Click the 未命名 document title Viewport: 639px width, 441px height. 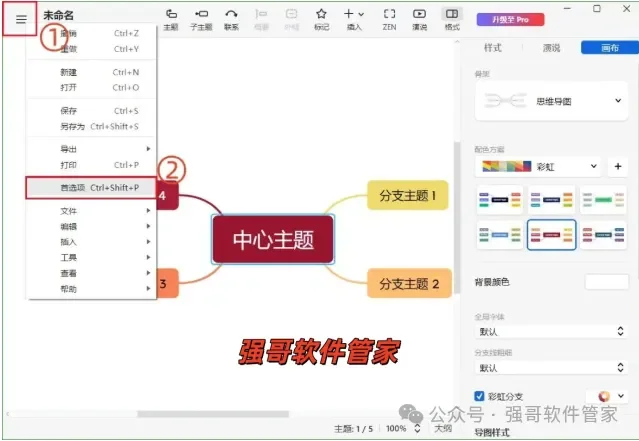[x=59, y=15]
